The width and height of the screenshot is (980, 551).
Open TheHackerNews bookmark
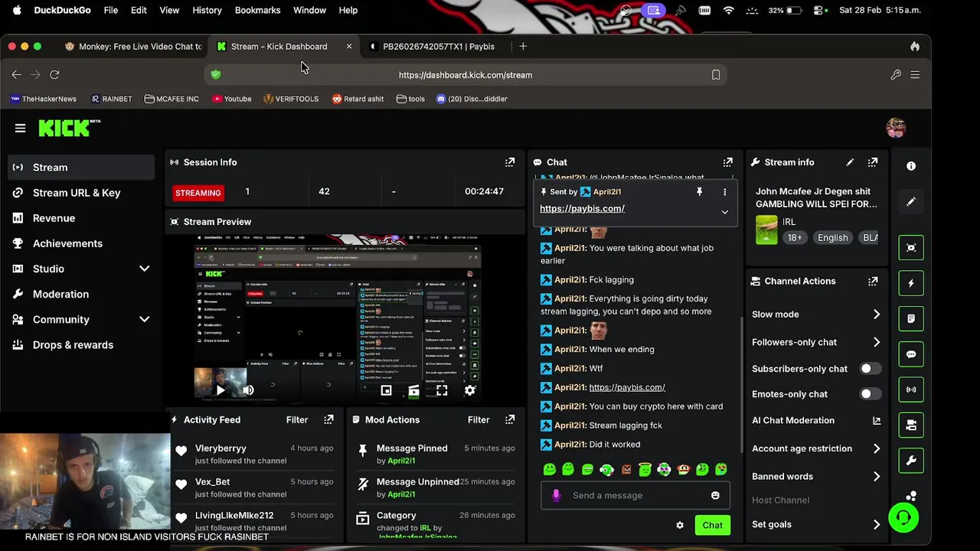coord(44,99)
